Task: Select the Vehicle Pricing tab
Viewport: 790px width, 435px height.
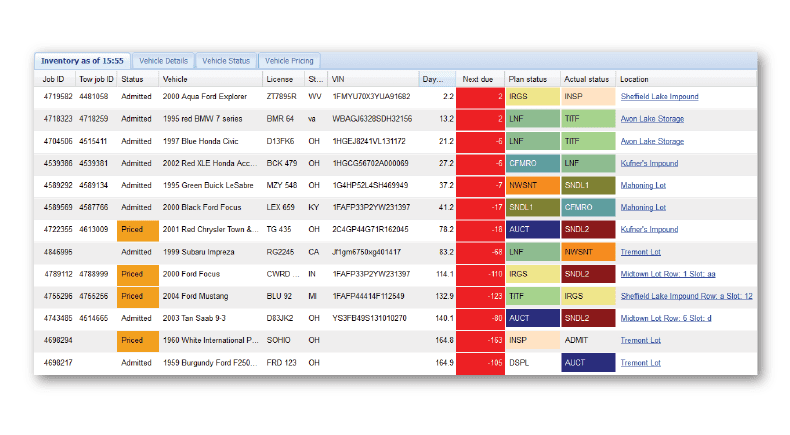Action: pyautogui.click(x=290, y=61)
